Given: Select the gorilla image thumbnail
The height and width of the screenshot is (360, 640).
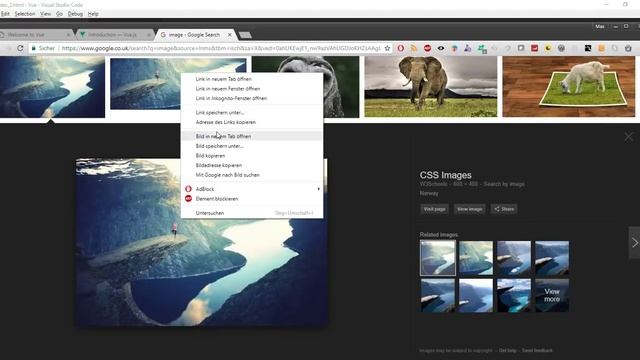Looking at the screenshot, I should [341, 87].
